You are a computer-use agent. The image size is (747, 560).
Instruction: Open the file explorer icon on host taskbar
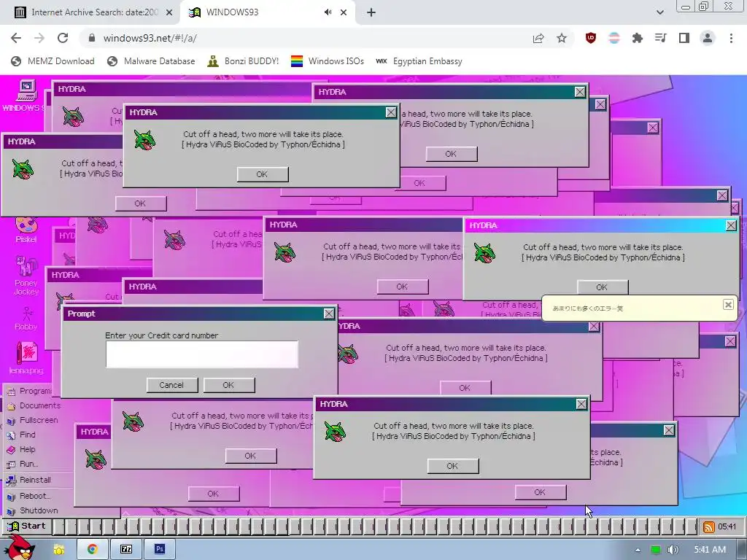[59, 550]
